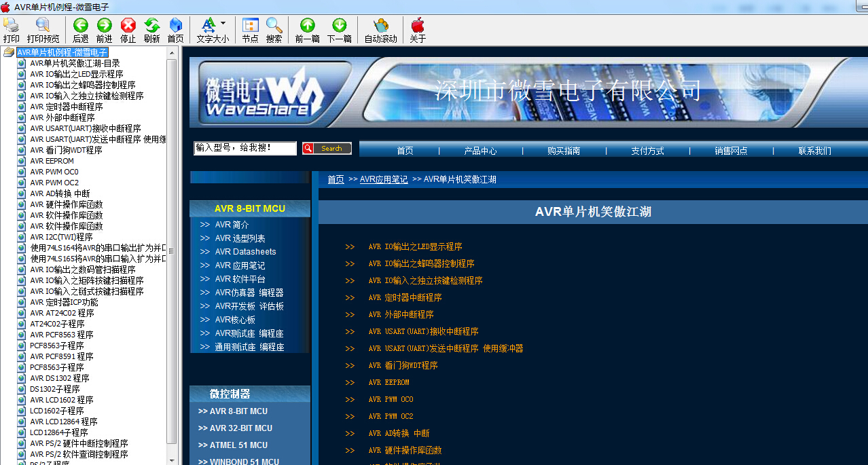
Task: Open 产品中心 in the navigation bar
Action: pyautogui.click(x=480, y=151)
